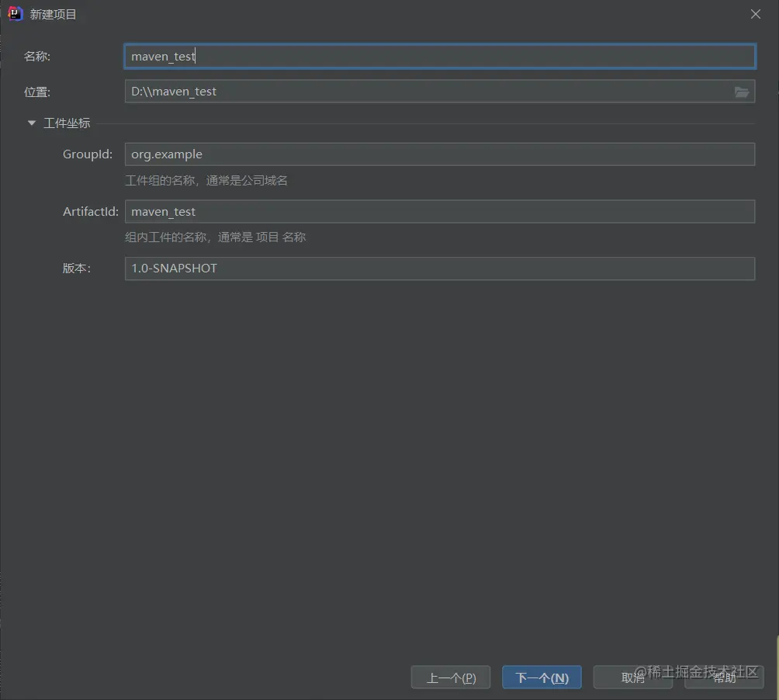Click the GroupId: label
This screenshot has height=700, width=779.
coord(88,154)
